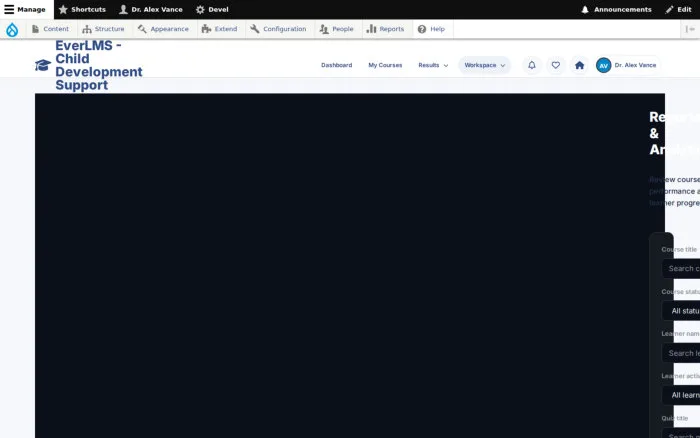Viewport: 700px width, 438px height.
Task: Open the AV avatar user menu
Action: click(x=627, y=65)
